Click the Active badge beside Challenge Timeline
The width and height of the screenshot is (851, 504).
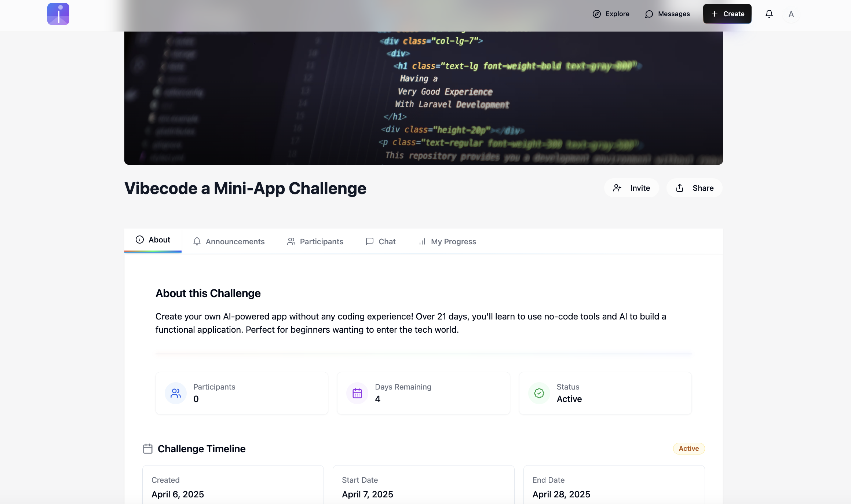point(689,449)
